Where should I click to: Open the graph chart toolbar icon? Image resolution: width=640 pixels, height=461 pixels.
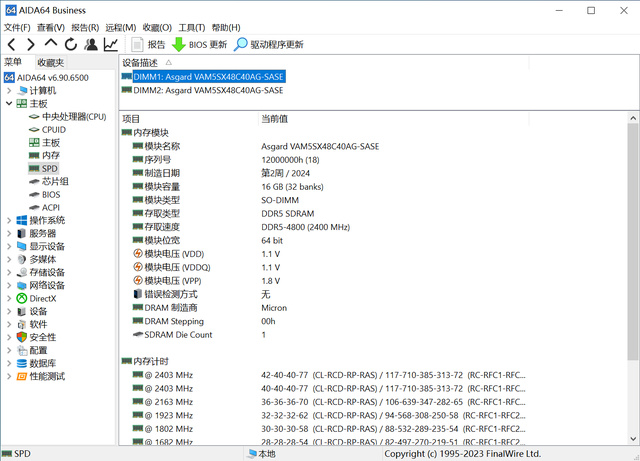coord(111,44)
